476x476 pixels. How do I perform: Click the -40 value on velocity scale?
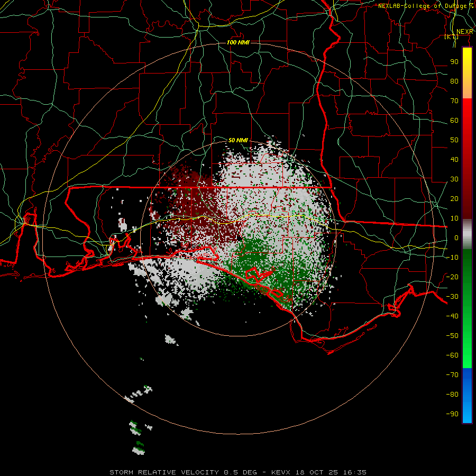452,316
